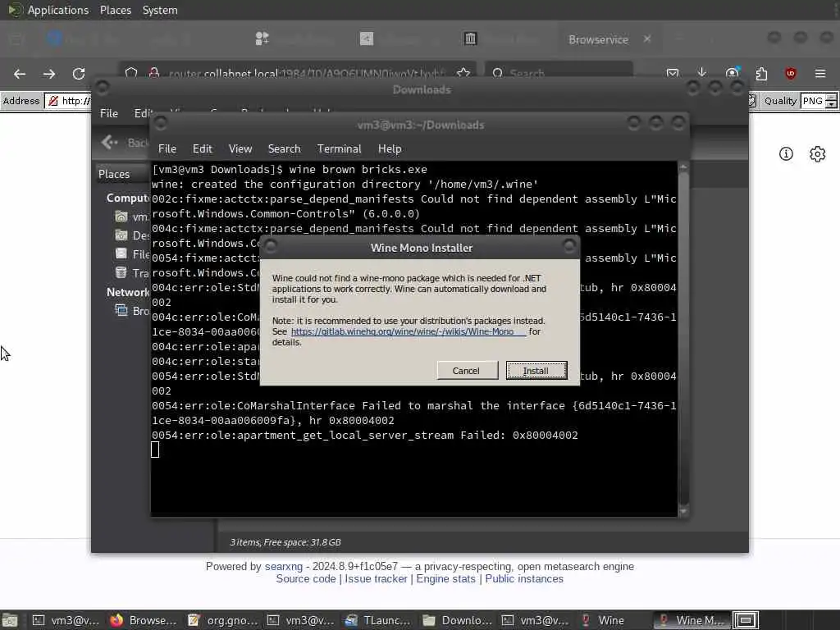The width and height of the screenshot is (840, 630).
Task: Click the terminal vertical scrollbar
Action: click(683, 339)
